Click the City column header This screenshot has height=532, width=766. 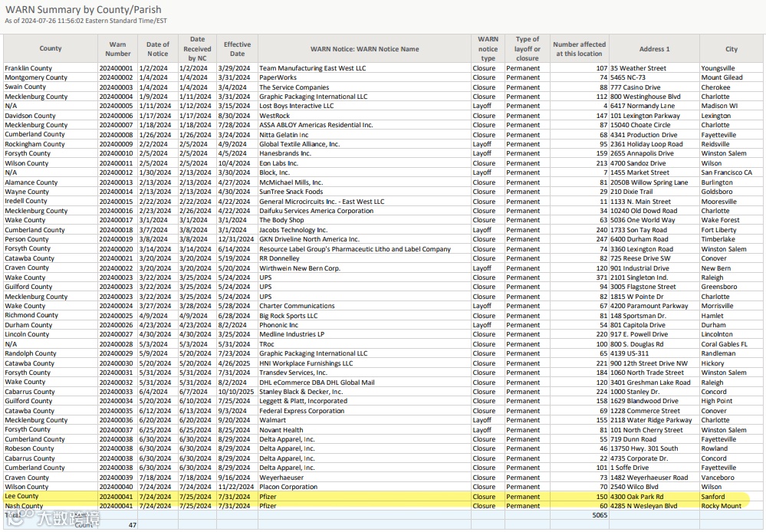(731, 49)
